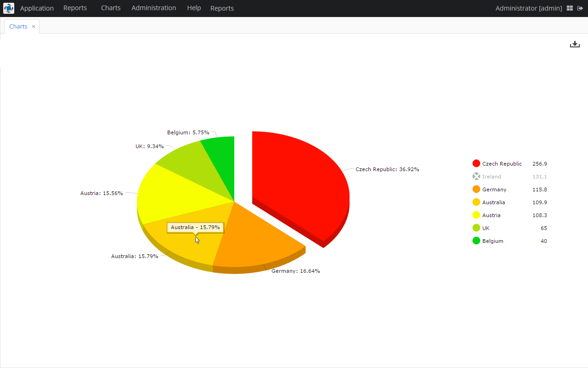
Task: Close the Charts tab
Action: click(34, 27)
